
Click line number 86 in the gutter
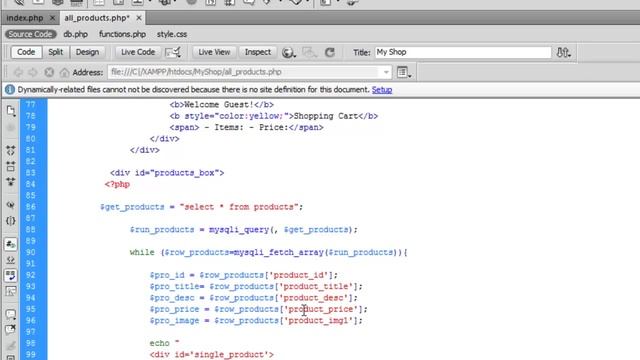[x=31, y=207]
